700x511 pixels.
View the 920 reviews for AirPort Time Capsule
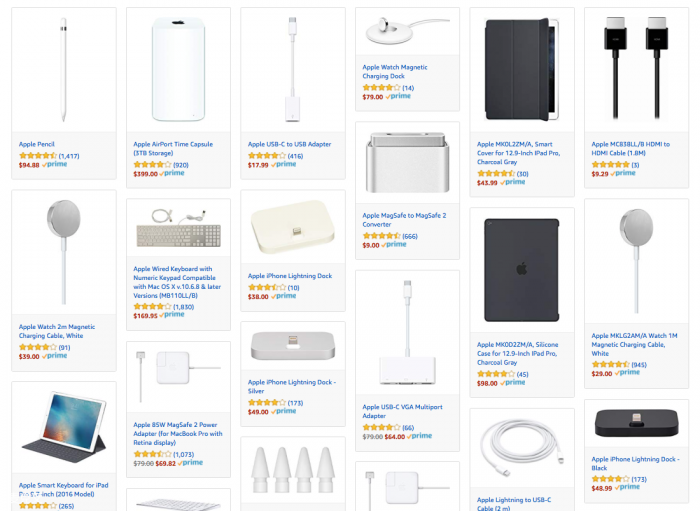181,164
